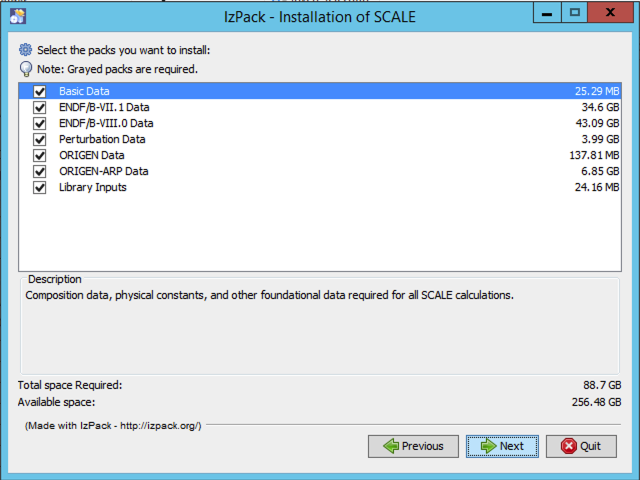The width and height of the screenshot is (640, 480).
Task: Click the green arrow on the Previous button
Action: pos(390,446)
